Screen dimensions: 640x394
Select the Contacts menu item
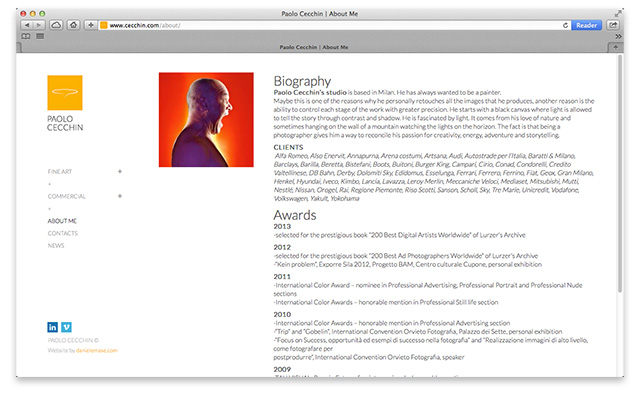tap(62, 233)
